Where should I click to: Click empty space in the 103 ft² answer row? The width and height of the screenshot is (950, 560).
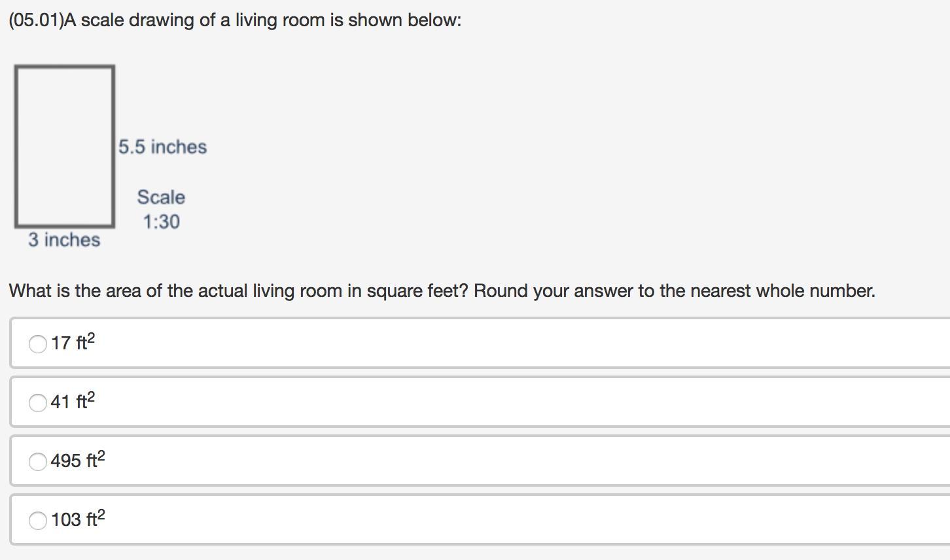click(x=523, y=519)
